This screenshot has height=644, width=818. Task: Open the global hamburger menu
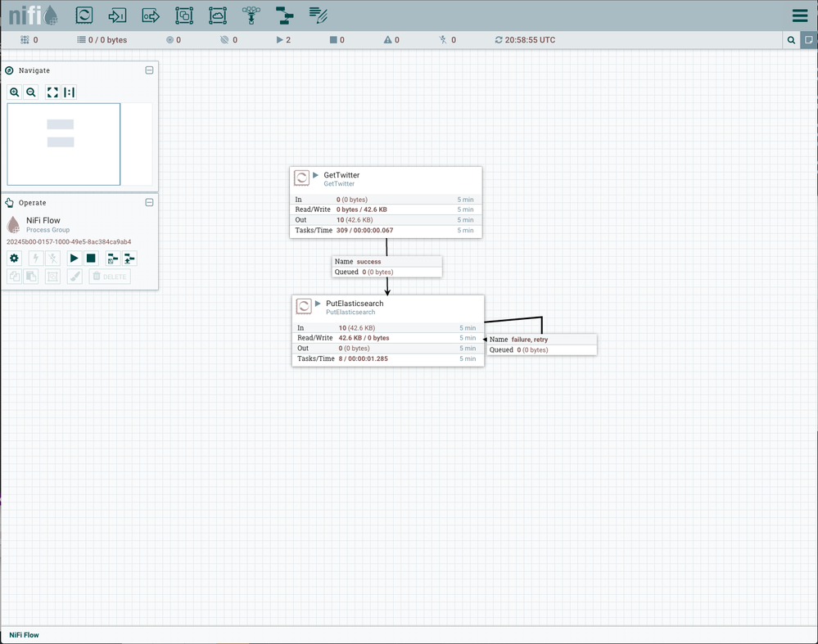click(800, 16)
